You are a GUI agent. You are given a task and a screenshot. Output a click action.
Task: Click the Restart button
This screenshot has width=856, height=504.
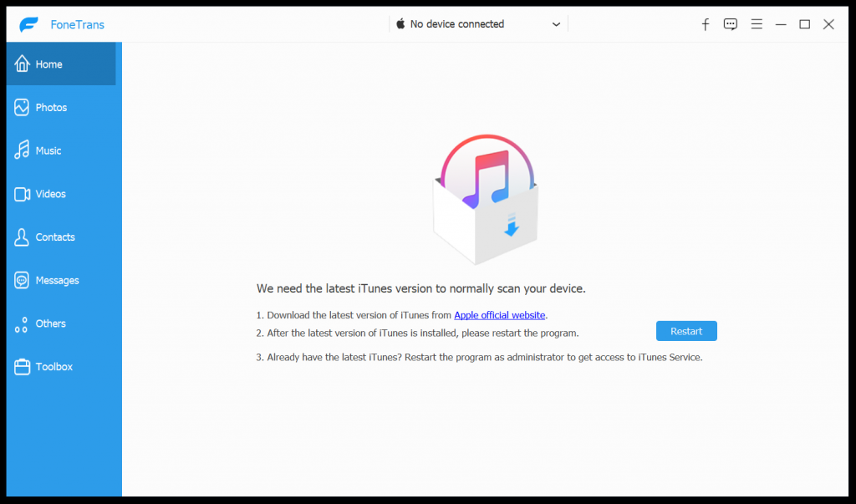click(x=686, y=331)
